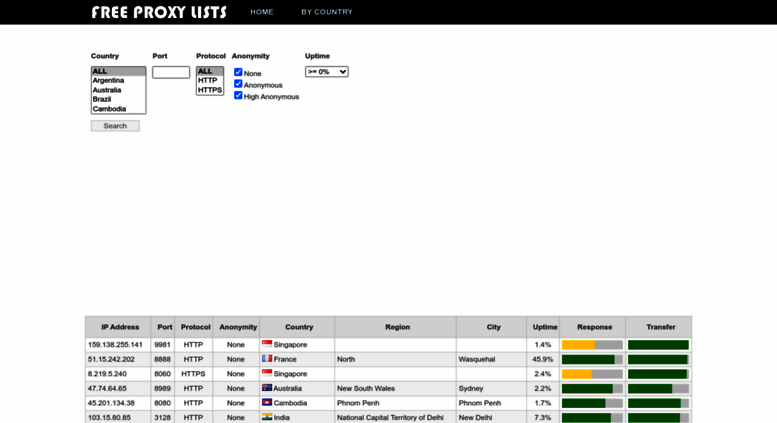
Task: Sort by Response column header
Action: pyautogui.click(x=593, y=327)
